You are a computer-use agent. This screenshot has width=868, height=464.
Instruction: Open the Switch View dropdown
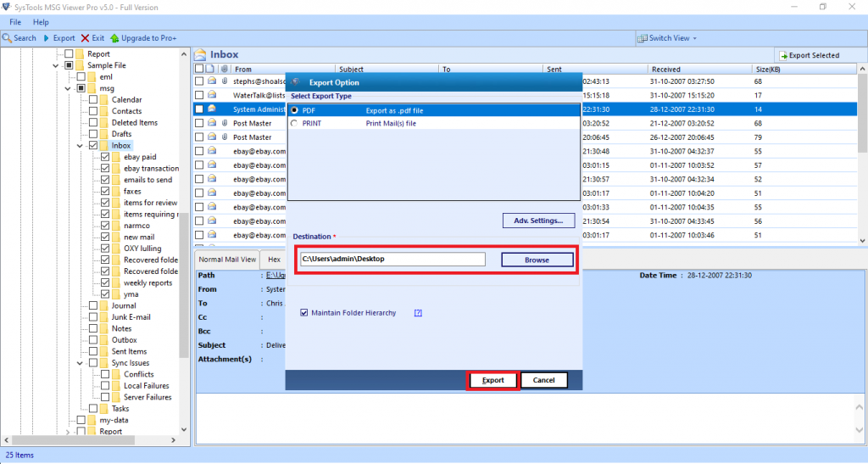(668, 38)
